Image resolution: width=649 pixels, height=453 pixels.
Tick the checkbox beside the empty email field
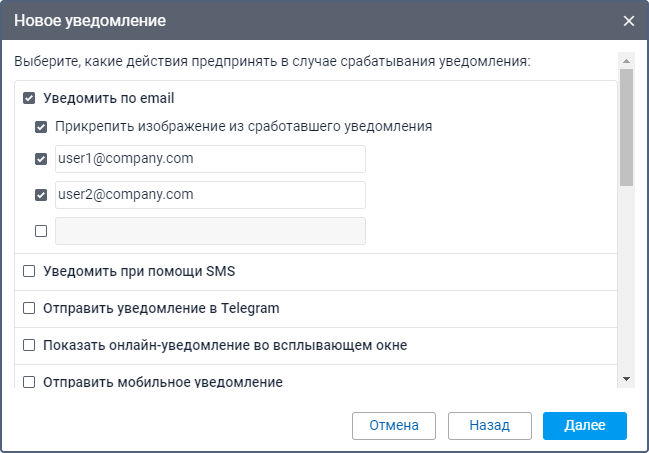(41, 231)
